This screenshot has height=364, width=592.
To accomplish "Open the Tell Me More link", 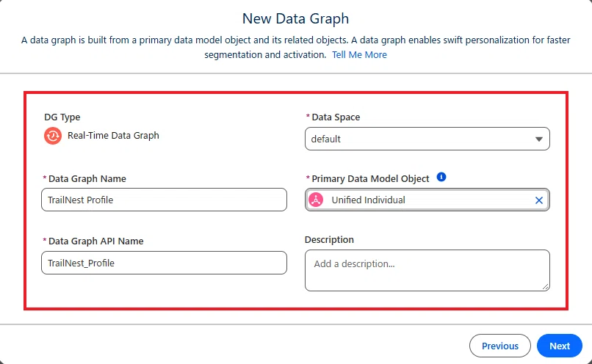I will [359, 55].
